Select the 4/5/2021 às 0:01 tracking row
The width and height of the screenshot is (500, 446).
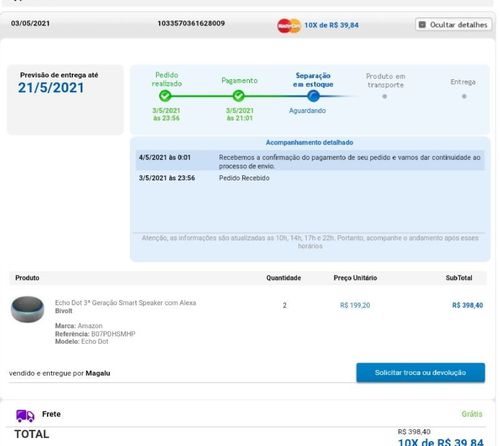310,161
